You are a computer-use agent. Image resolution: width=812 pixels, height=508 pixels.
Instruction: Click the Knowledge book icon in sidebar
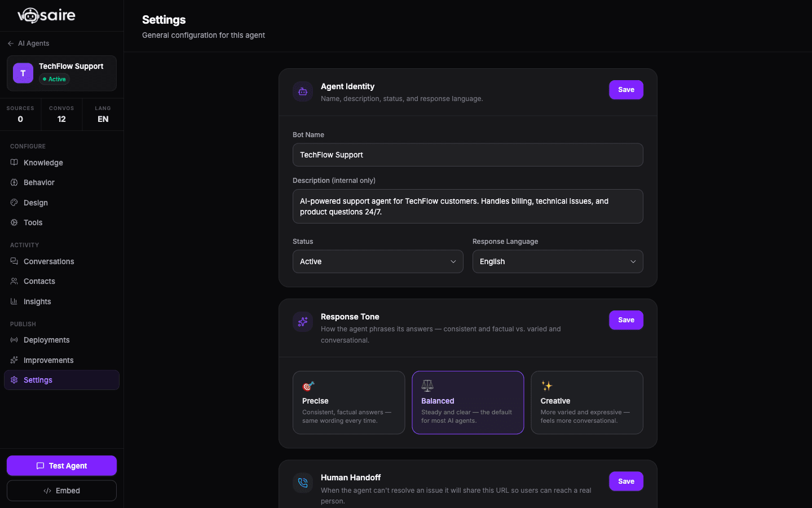[14, 163]
